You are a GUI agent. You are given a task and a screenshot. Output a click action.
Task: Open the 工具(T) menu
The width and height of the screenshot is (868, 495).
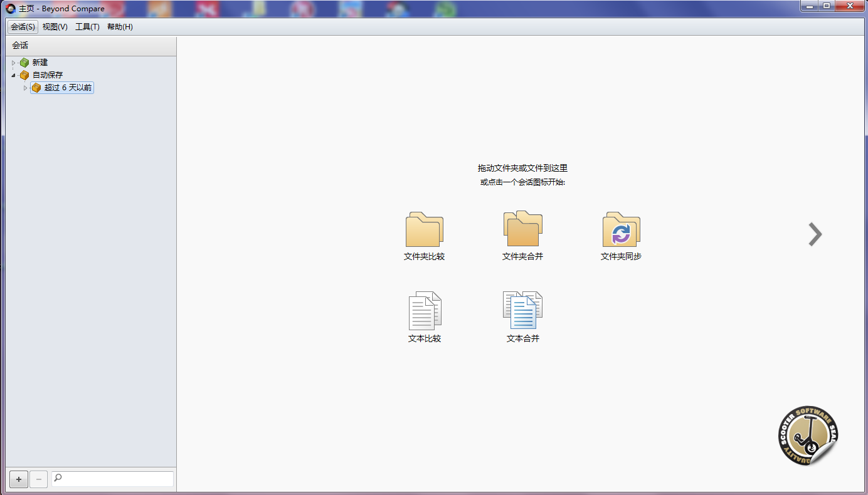(87, 27)
